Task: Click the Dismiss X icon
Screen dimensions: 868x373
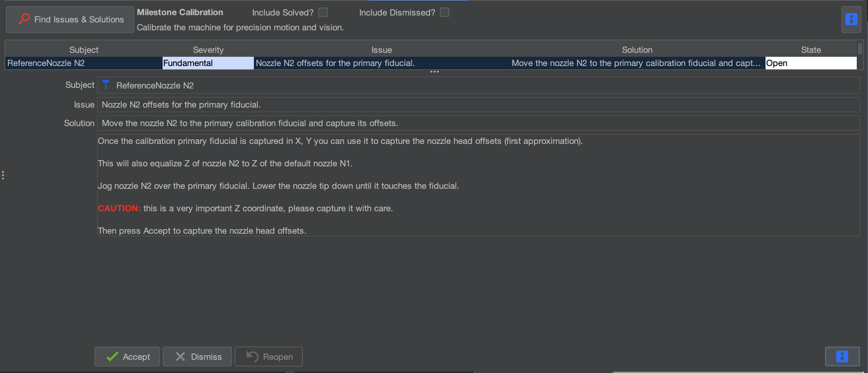Action: 180,356
